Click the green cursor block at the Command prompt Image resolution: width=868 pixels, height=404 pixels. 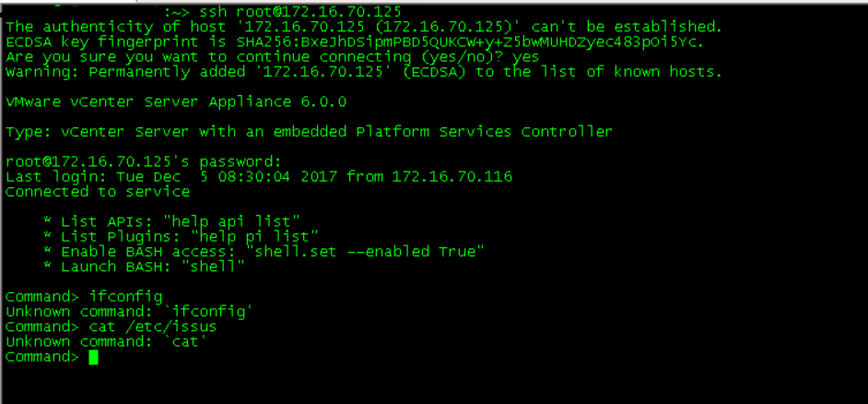(94, 357)
